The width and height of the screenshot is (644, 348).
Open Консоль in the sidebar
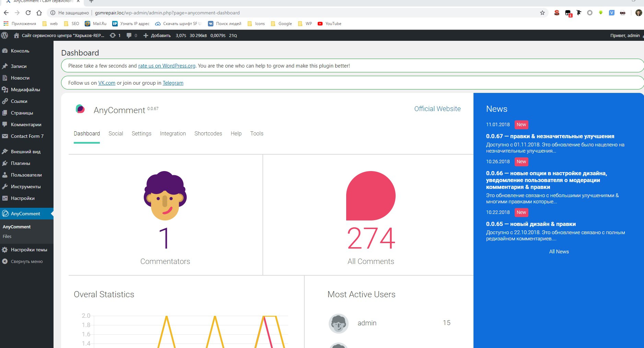[27, 51]
